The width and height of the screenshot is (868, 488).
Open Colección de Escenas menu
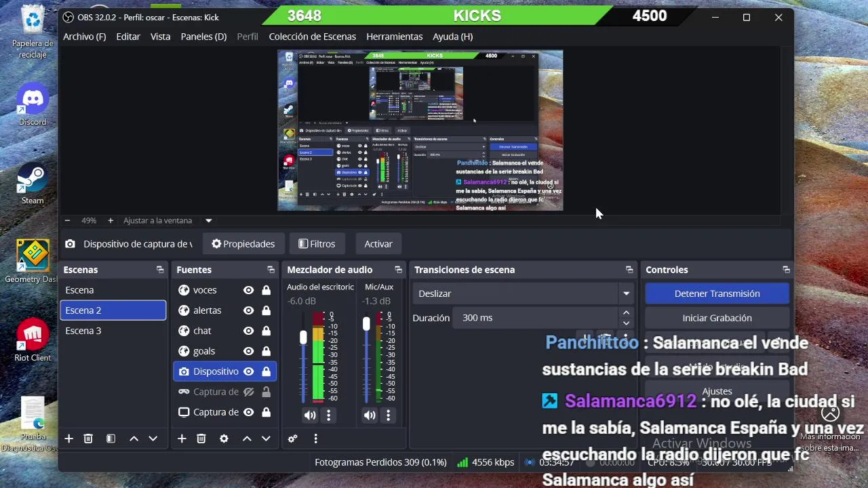click(x=313, y=37)
